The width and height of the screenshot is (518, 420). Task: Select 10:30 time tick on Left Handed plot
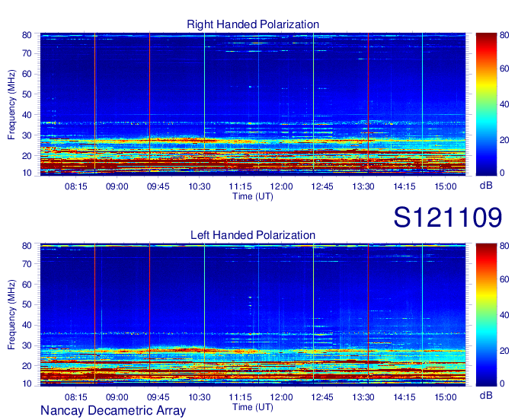click(x=200, y=397)
